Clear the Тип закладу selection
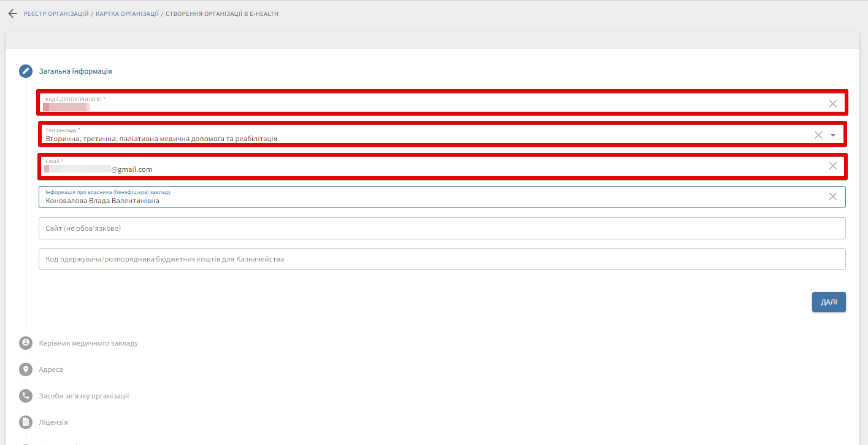This screenshot has height=445, width=868. (x=818, y=135)
